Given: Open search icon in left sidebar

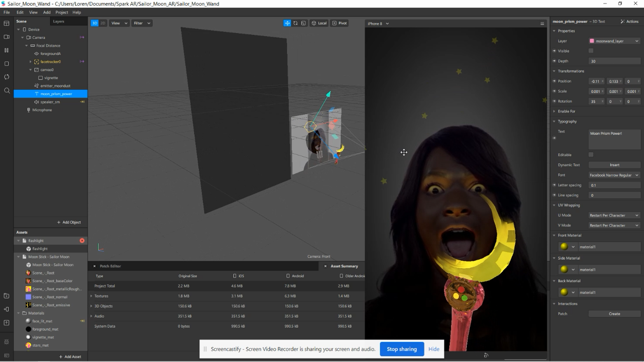Looking at the screenshot, I should 7,90.
